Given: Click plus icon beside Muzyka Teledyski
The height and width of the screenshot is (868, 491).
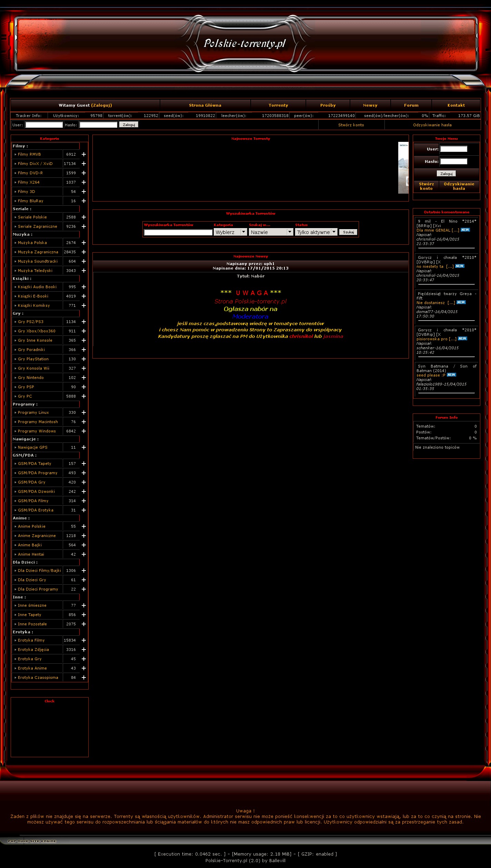Looking at the screenshot, I should (84, 271).
